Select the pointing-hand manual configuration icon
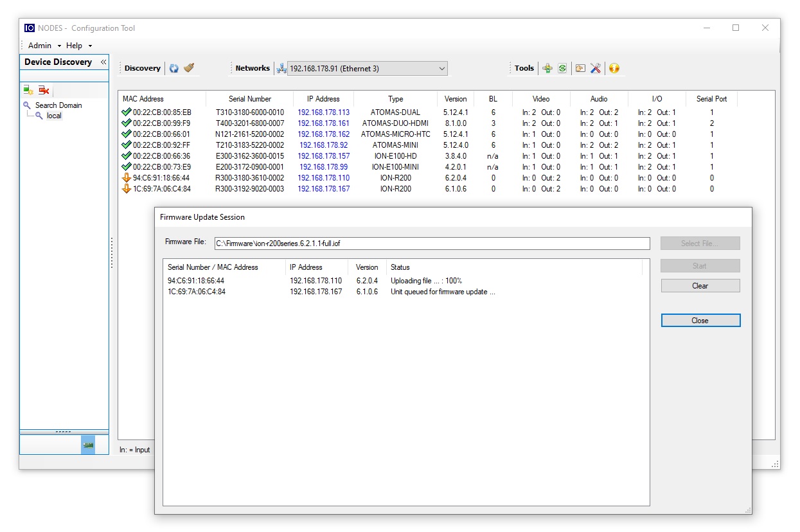Screen dimensions: 800x532 (580, 67)
